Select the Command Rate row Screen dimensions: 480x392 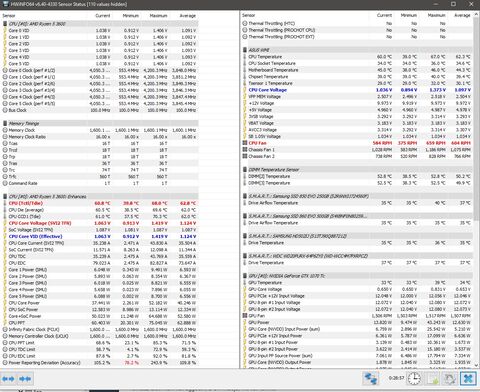[100, 183]
